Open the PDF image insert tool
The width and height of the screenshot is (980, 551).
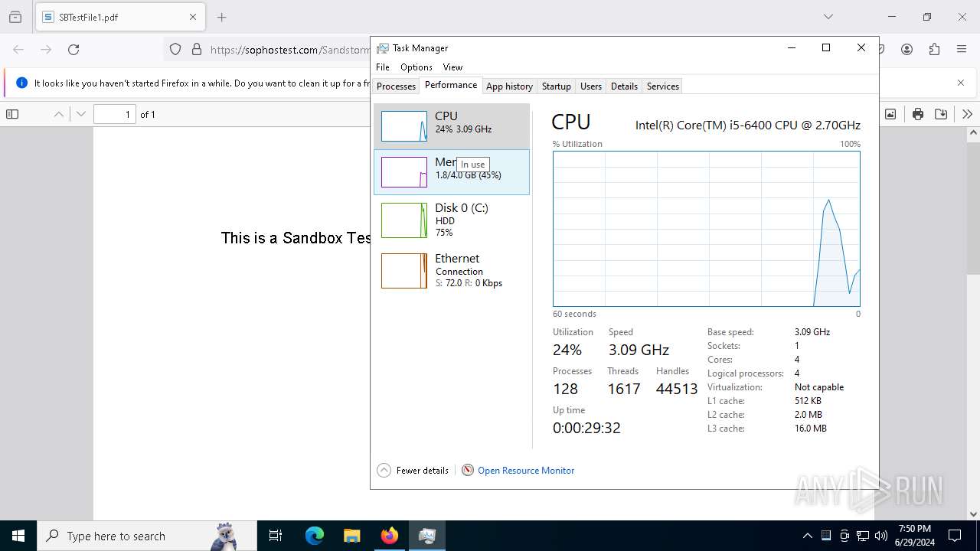[x=890, y=114]
